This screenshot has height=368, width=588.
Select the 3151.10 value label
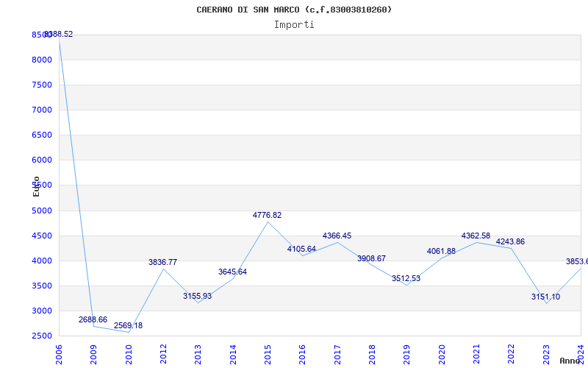point(545,297)
